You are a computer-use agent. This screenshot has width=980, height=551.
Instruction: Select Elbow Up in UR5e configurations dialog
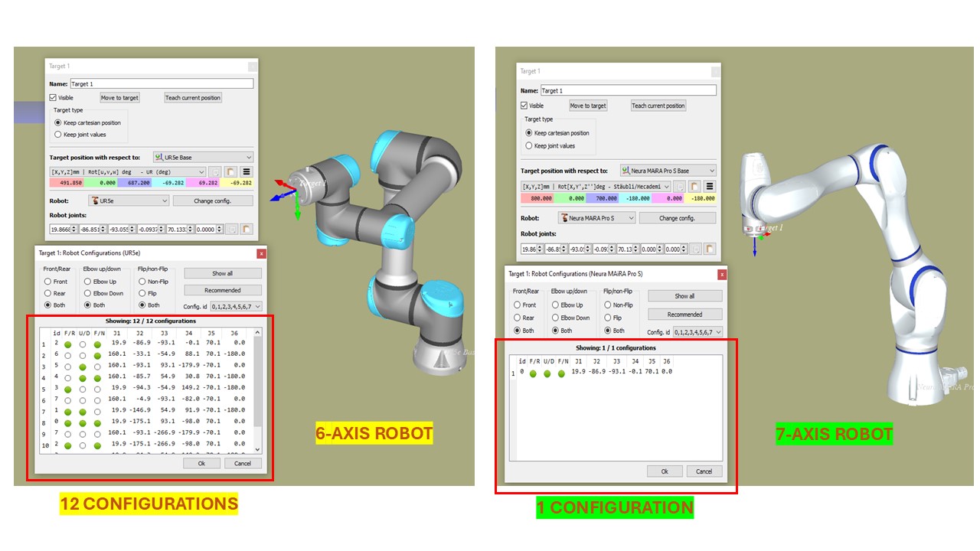tap(87, 282)
